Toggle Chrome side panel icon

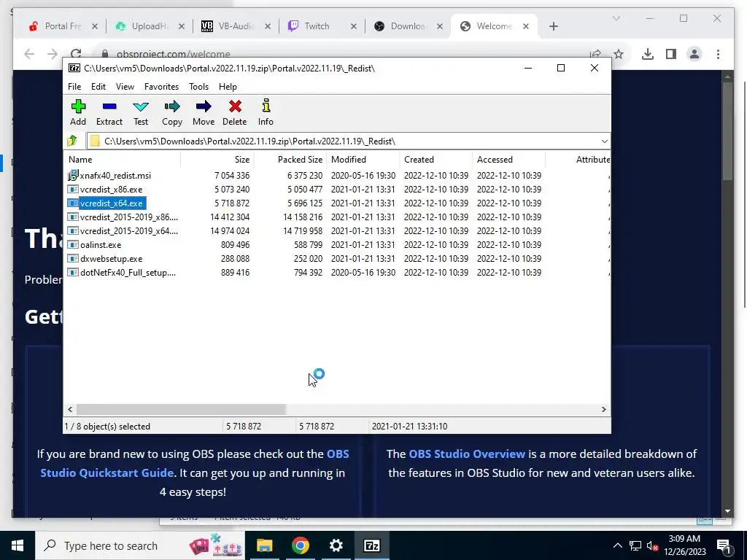pyautogui.click(x=671, y=54)
